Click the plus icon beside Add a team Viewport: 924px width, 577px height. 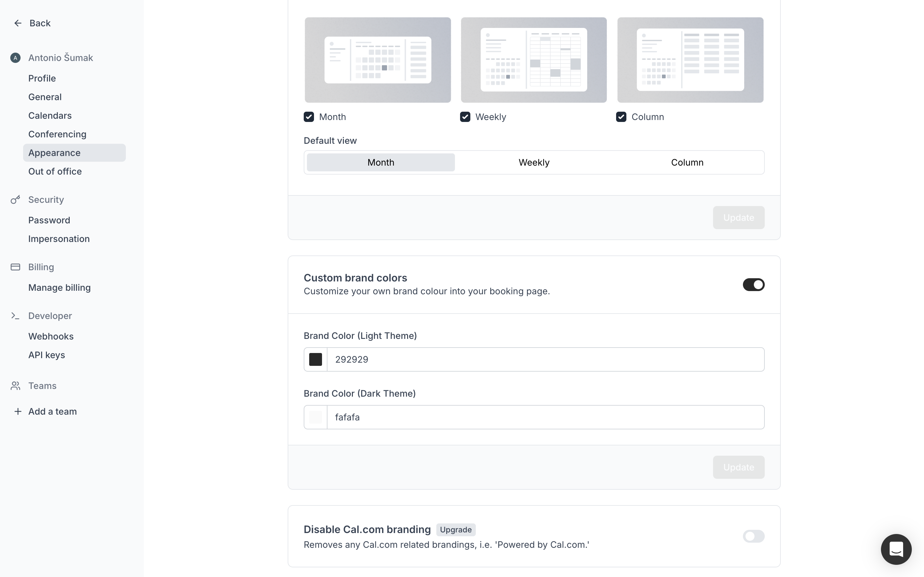(18, 411)
